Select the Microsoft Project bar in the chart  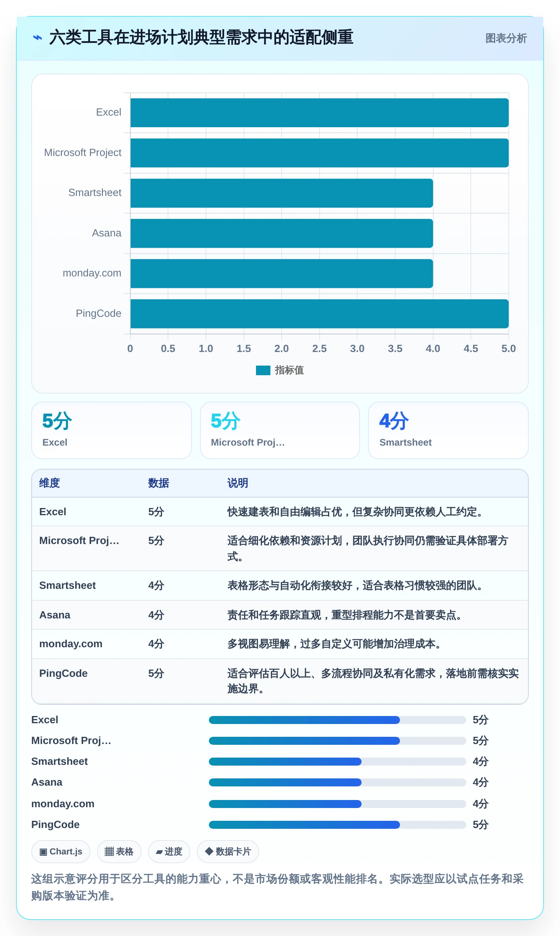click(x=319, y=153)
